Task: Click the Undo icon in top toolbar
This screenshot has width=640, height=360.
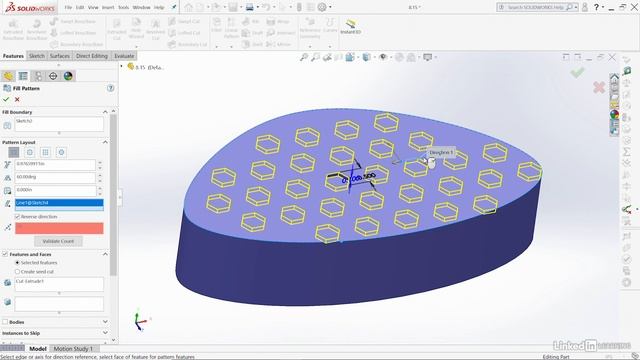Action: click(x=266, y=7)
